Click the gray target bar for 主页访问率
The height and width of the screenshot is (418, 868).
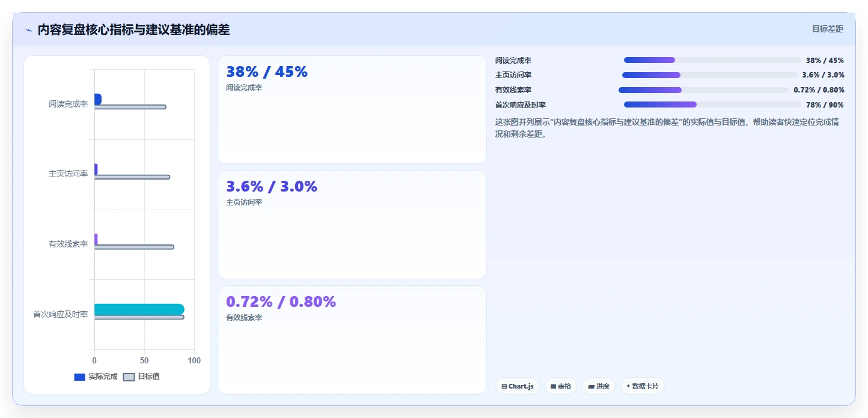(132, 177)
